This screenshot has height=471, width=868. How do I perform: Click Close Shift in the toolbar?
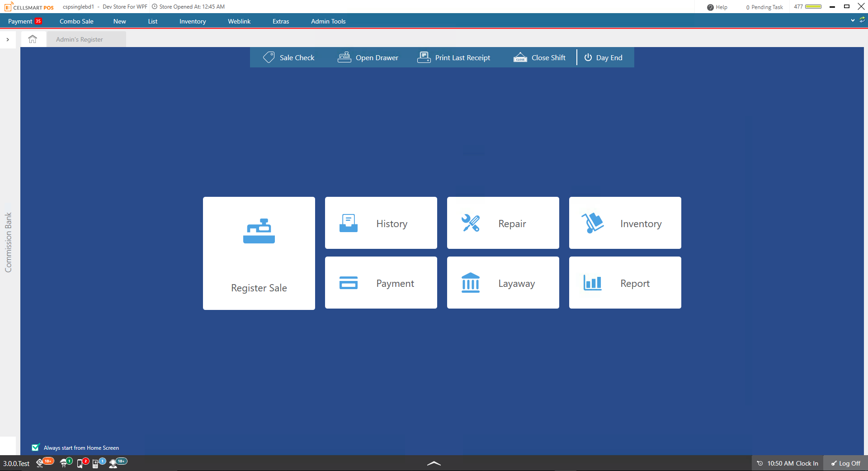pos(539,57)
